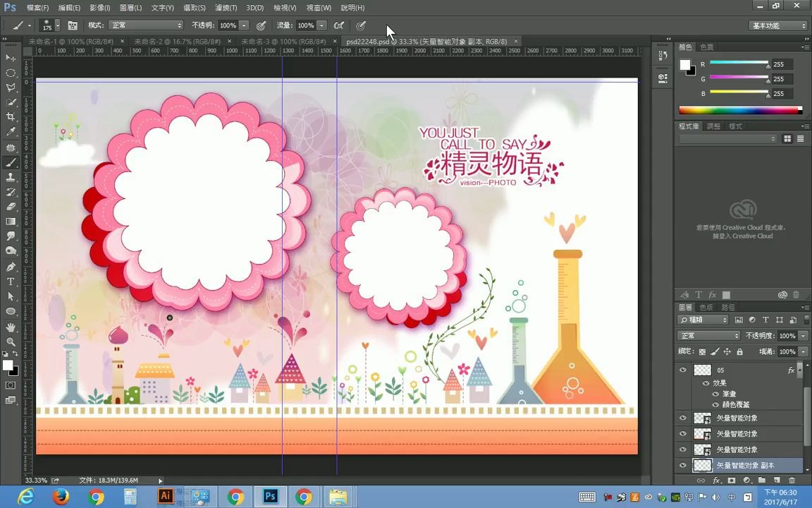Toggle the lock transparent pixels option
Viewport: 812px width, 508px height.
point(701,351)
